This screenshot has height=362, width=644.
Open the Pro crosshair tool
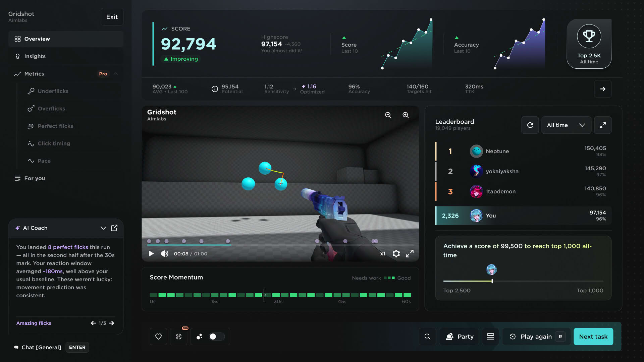[178, 337]
